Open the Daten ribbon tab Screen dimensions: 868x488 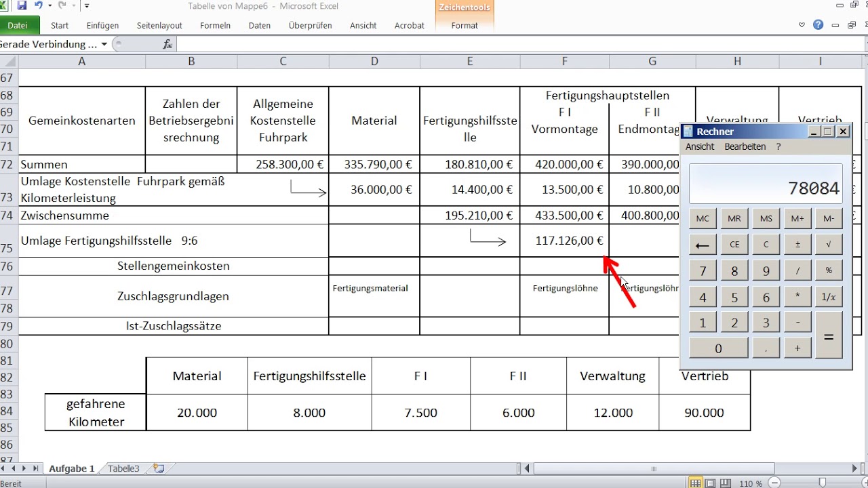click(x=260, y=26)
